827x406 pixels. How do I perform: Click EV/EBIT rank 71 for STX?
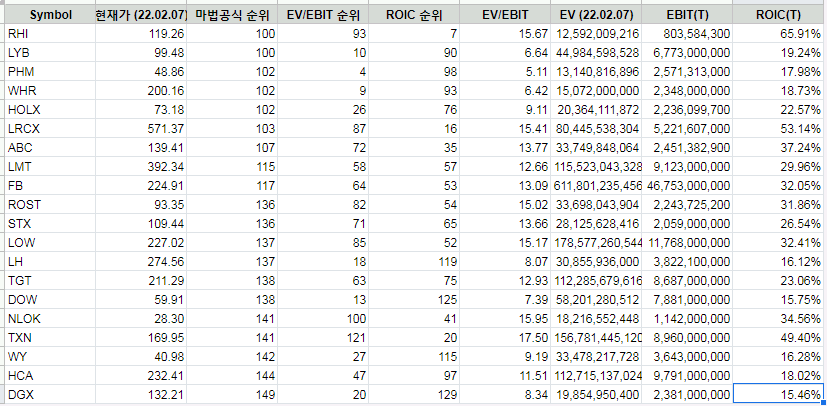pos(323,224)
